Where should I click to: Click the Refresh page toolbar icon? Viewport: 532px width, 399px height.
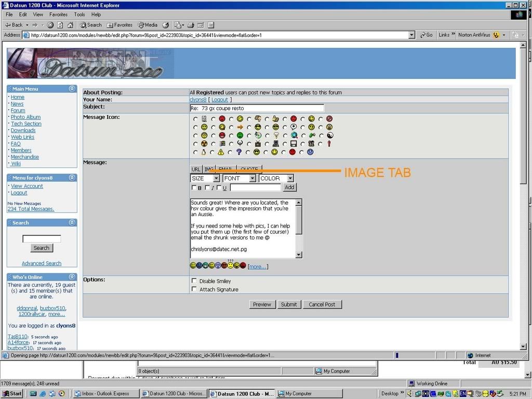click(60, 25)
